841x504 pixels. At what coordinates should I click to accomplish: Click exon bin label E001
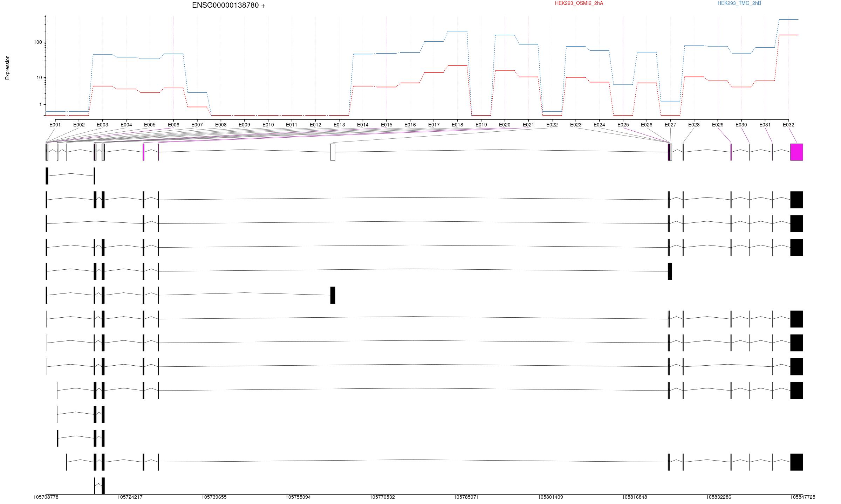click(55, 125)
